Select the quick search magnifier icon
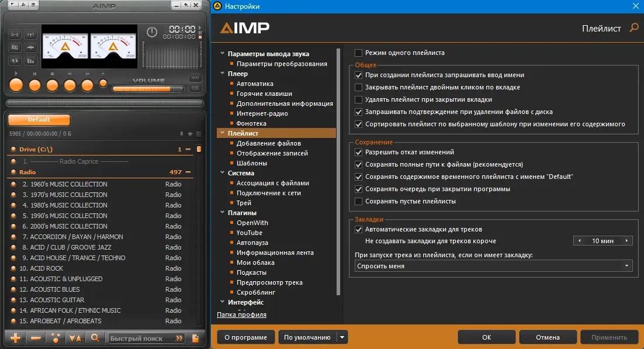The image size is (644, 349). point(95,338)
